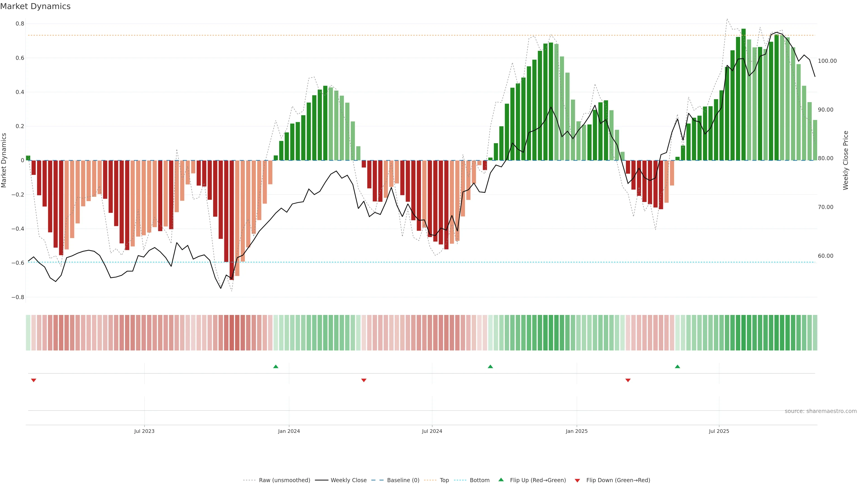This screenshot has width=868, height=488.
Task: Toggle the Baseline (0) legend entry
Action: click(403, 480)
